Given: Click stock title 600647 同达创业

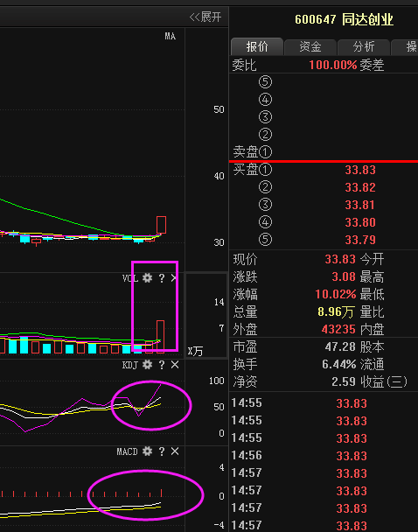Looking at the screenshot, I should pos(344,19).
